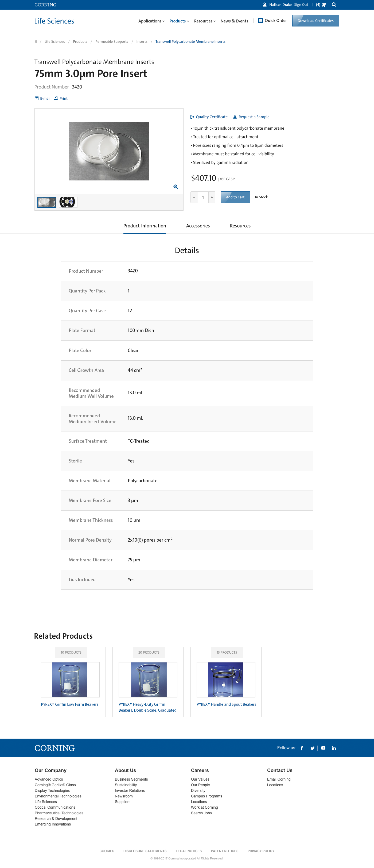The width and height of the screenshot is (374, 868).
Task: Expand the Products dropdown menu
Action: 179,21
